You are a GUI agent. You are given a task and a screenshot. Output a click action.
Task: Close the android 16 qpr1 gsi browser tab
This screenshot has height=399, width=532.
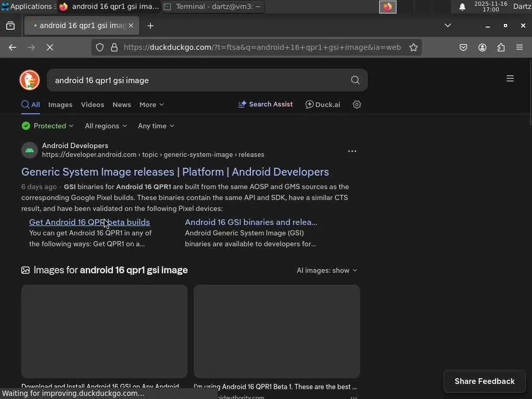(131, 25)
